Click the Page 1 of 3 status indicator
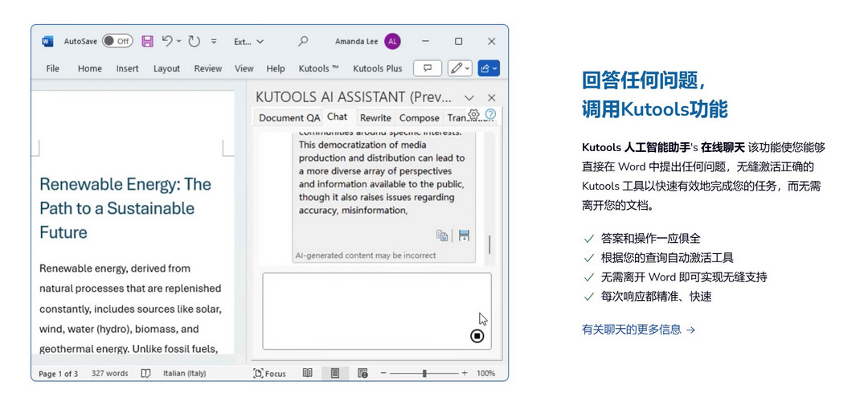The image size is (868, 406). (58, 373)
